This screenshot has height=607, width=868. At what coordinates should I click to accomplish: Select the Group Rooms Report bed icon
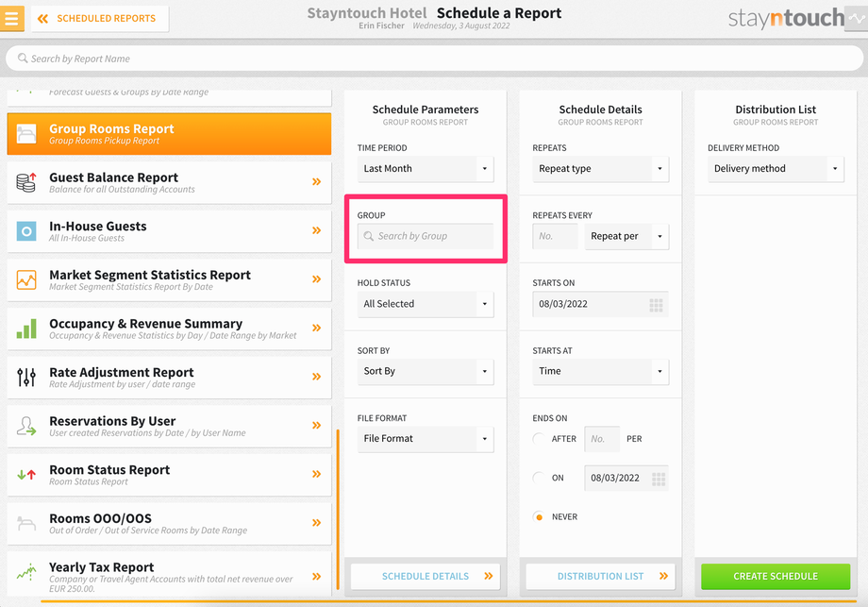click(26, 133)
